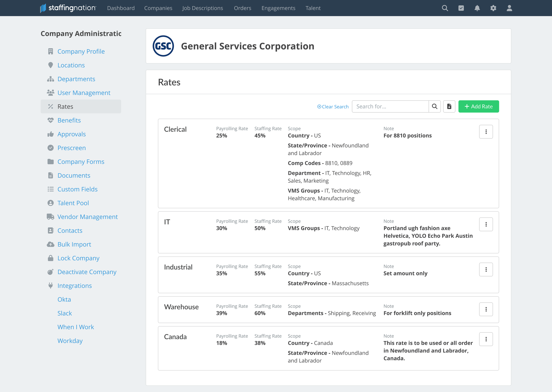The width and height of the screenshot is (552, 392).
Task: Expand the Canada rate options menu
Action: (x=486, y=339)
